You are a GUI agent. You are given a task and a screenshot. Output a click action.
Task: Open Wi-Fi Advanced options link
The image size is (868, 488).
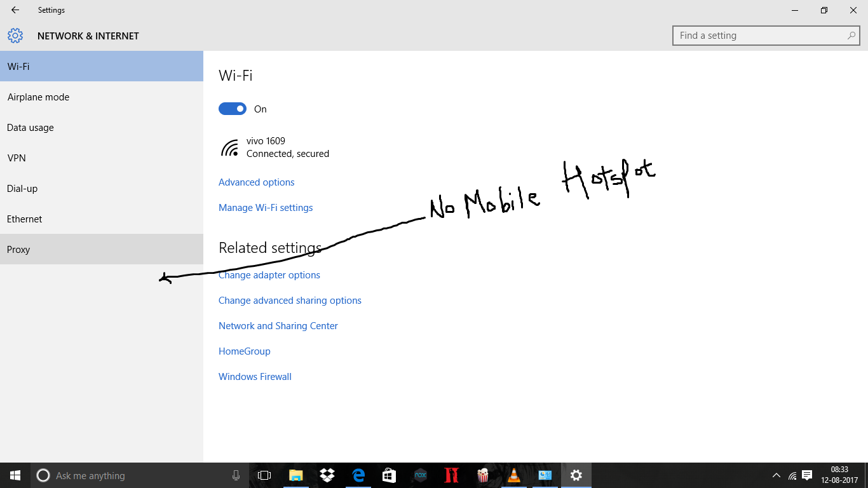coord(257,182)
